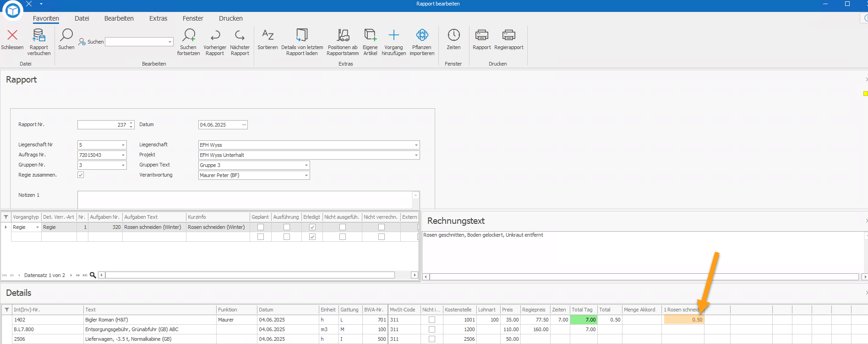Click the Total Tag column header
This screenshot has height=344, width=868.
click(584, 310)
